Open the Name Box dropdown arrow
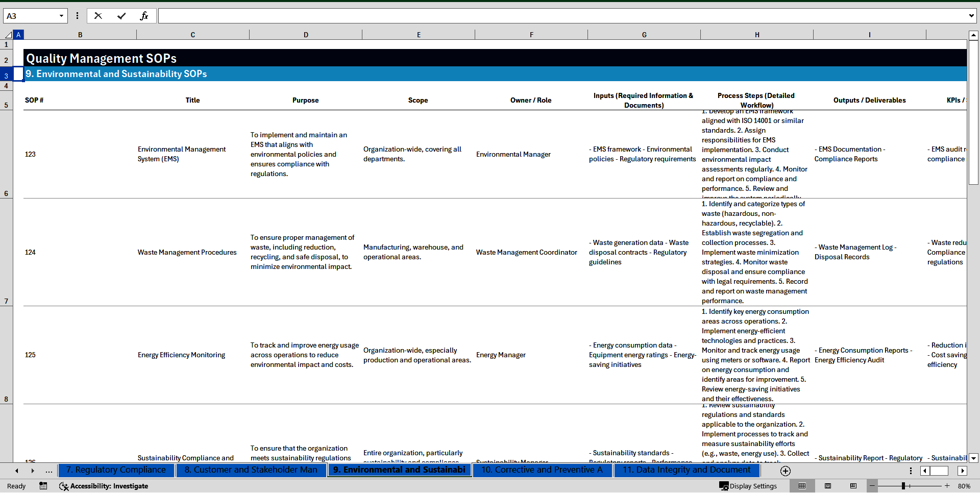The image size is (980, 493). click(x=61, y=16)
